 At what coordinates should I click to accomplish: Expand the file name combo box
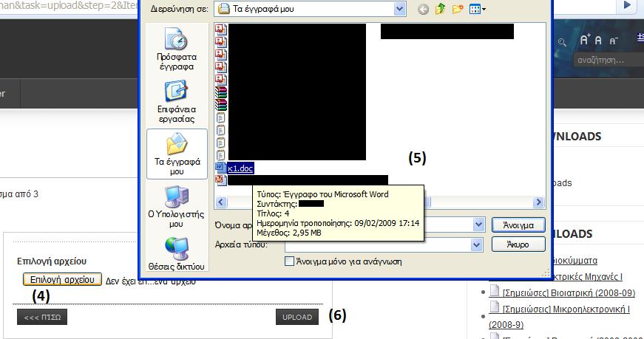click(476, 225)
